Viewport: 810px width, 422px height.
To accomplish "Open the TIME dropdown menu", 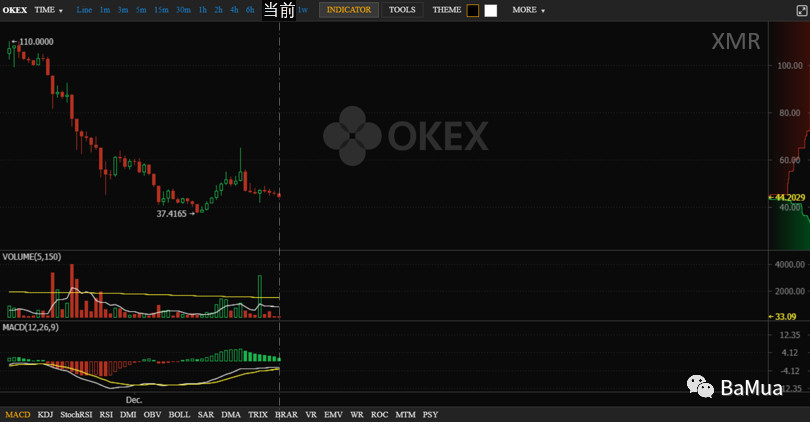I will point(48,10).
